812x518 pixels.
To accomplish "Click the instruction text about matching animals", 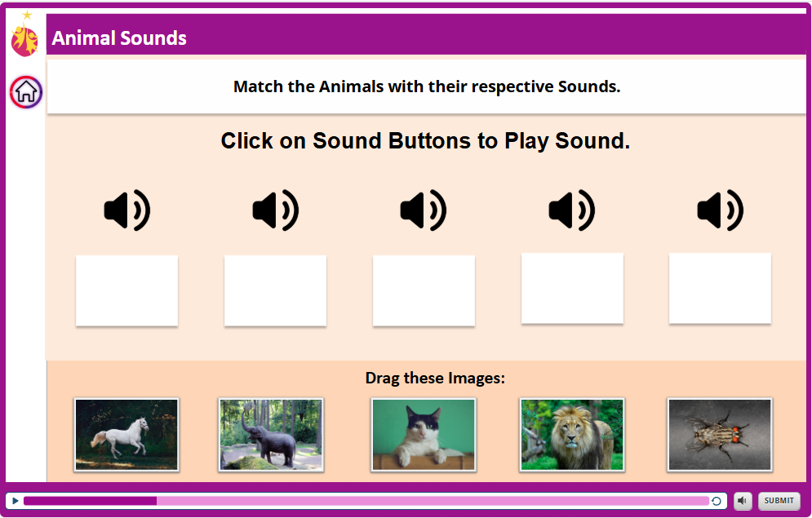I will click(426, 86).
